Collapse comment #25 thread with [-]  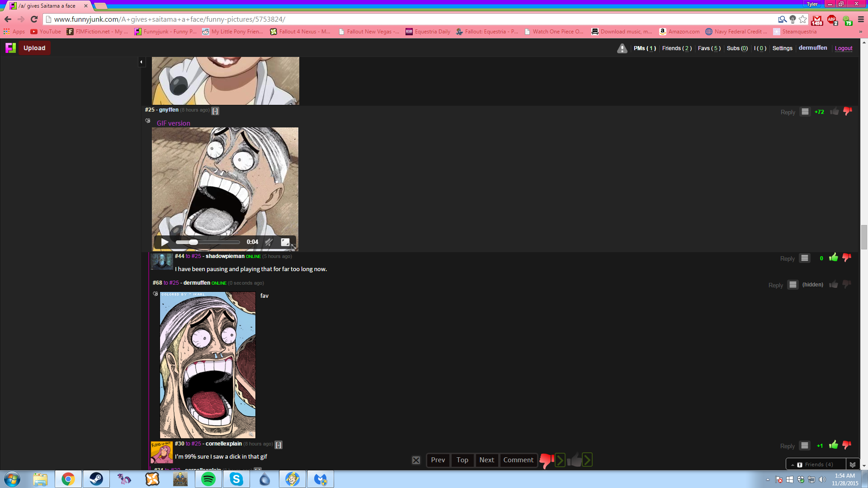(215, 111)
